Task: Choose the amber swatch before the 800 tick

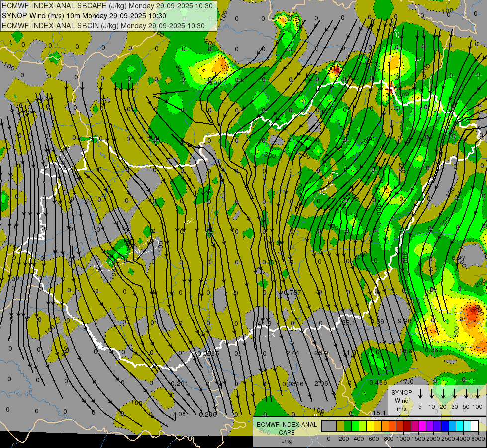Action: tap(378, 426)
